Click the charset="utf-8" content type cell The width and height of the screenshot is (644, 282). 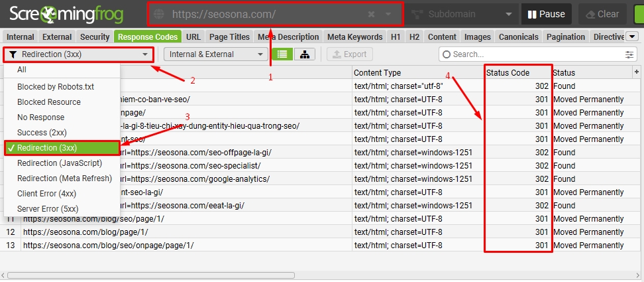coord(417,86)
